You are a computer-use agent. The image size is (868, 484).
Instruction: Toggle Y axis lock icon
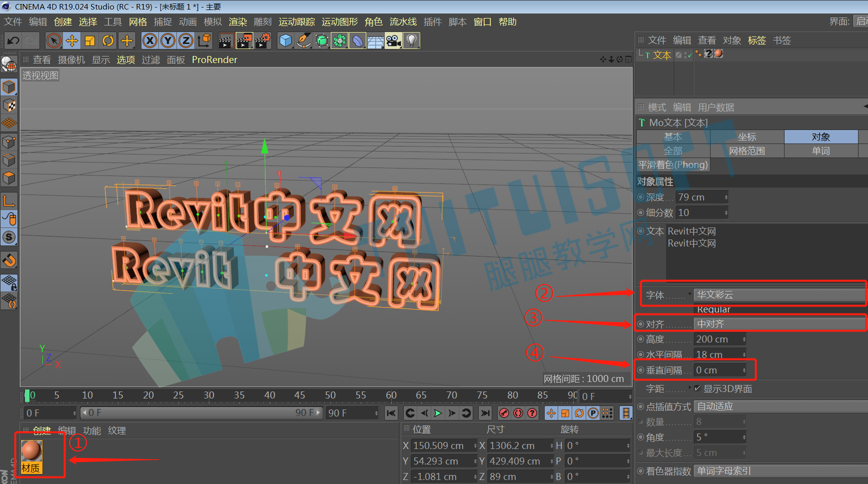pyautogui.click(x=168, y=40)
